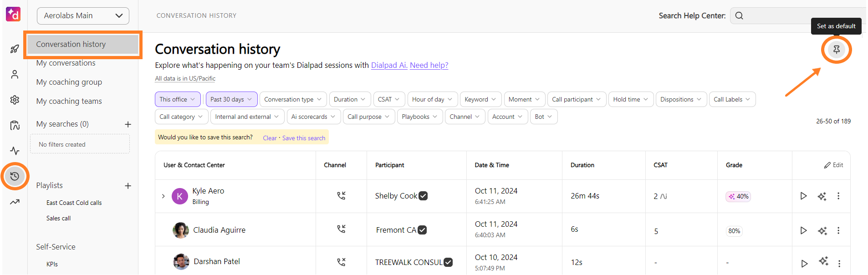Open the Hold time filter
Viewport: 868px width, 275px height.
click(x=631, y=99)
